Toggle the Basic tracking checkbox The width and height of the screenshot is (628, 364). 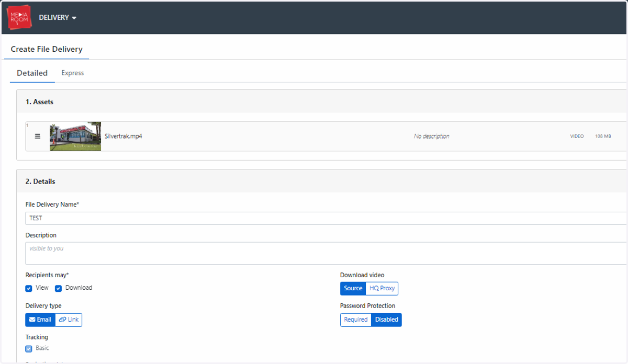[x=29, y=349]
